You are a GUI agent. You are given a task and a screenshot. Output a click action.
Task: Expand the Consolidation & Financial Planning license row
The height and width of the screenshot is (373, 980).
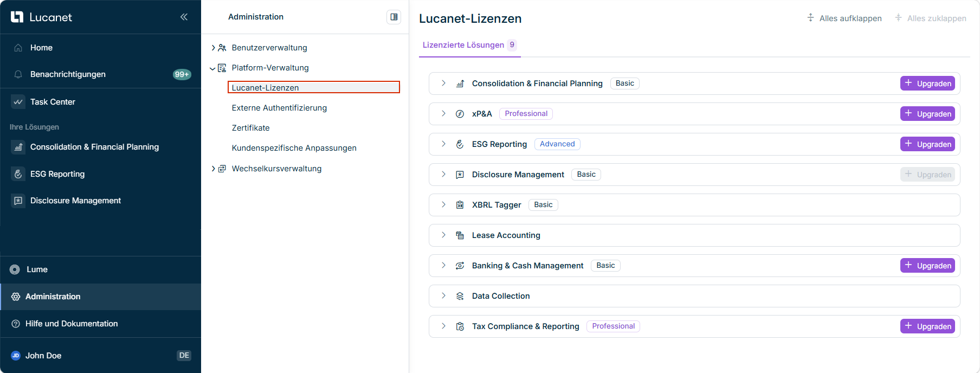tap(443, 83)
